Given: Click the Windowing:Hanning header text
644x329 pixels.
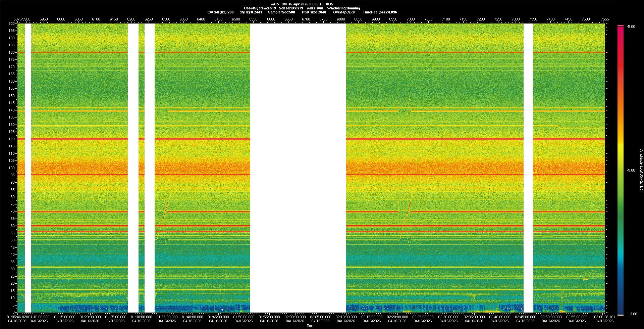Looking at the screenshot, I should [343, 8].
